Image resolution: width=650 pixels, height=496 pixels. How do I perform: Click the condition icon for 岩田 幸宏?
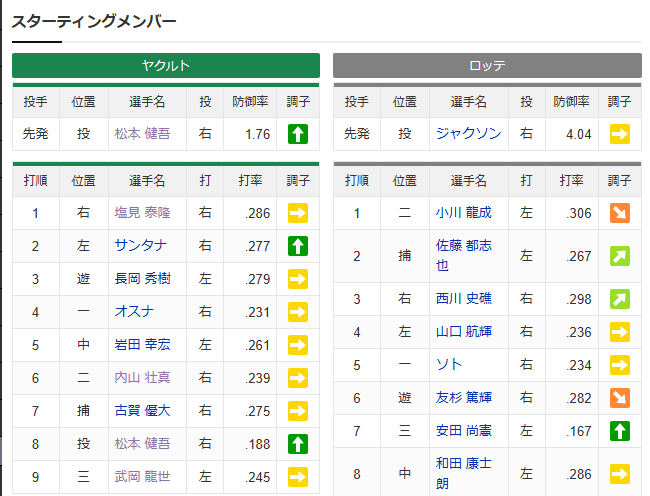coord(298,345)
